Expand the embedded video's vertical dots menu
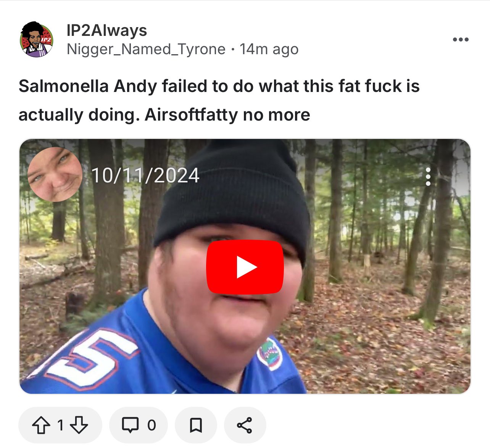 pyautogui.click(x=428, y=177)
